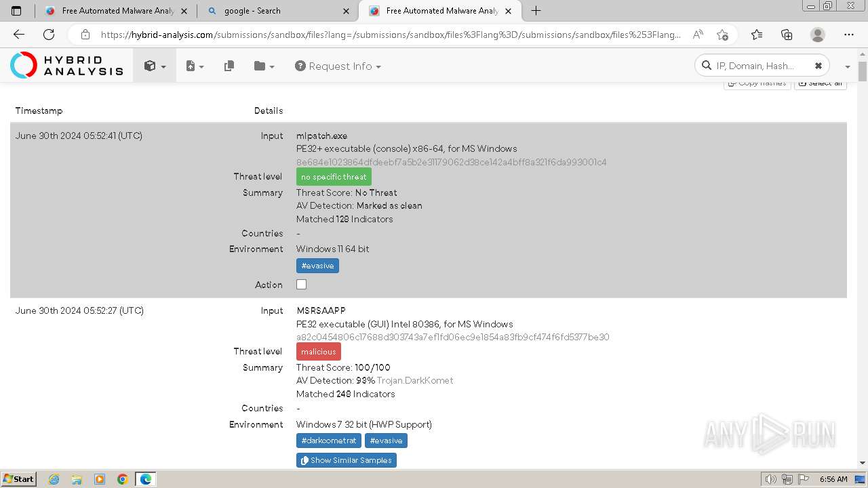The width and height of the screenshot is (868, 488).
Task: Click the #darkcometrat tag
Action: (x=329, y=441)
